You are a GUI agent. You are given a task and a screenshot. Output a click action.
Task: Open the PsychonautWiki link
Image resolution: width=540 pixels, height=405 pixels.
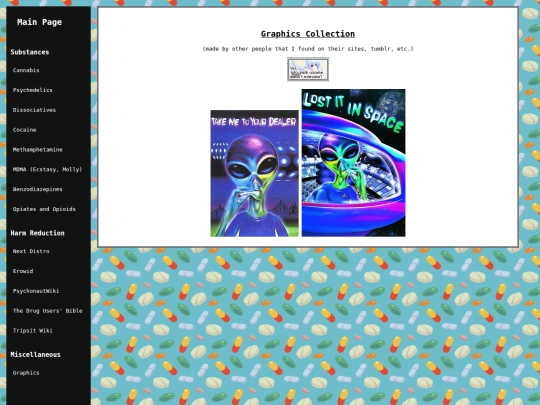[x=35, y=291]
